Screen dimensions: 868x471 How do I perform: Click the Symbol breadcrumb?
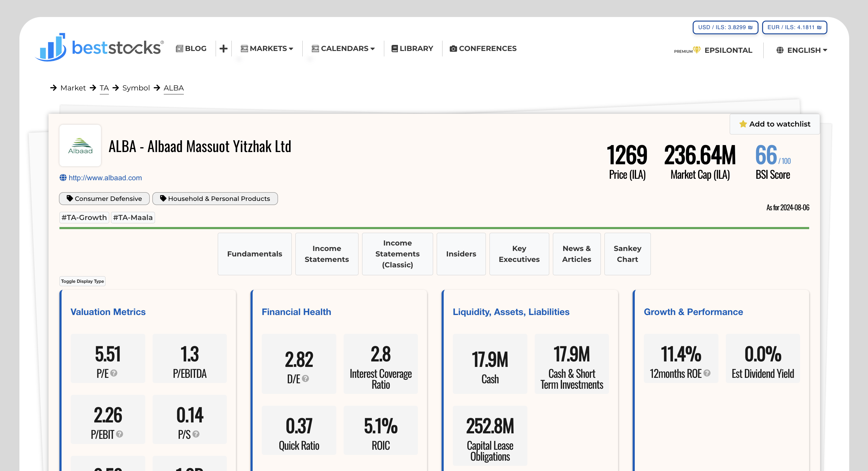(x=136, y=88)
